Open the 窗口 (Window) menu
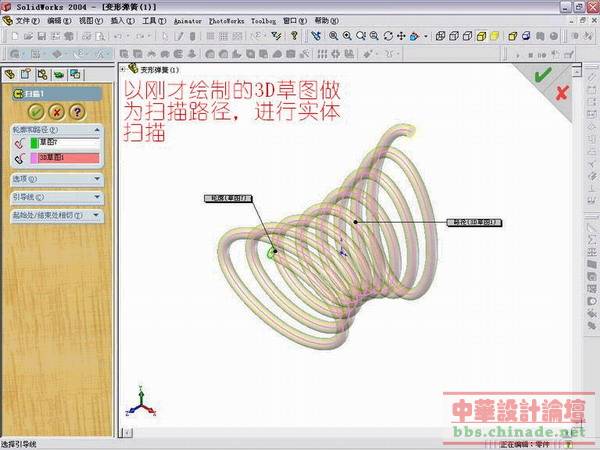 pyautogui.click(x=295, y=21)
